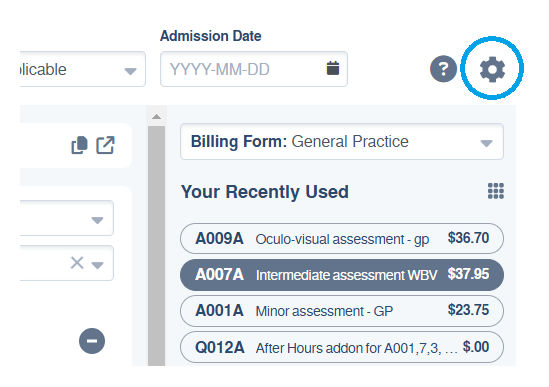Image resolution: width=549 pixels, height=387 pixels.
Task: Copy using the duplicate pages icon
Action: [79, 145]
